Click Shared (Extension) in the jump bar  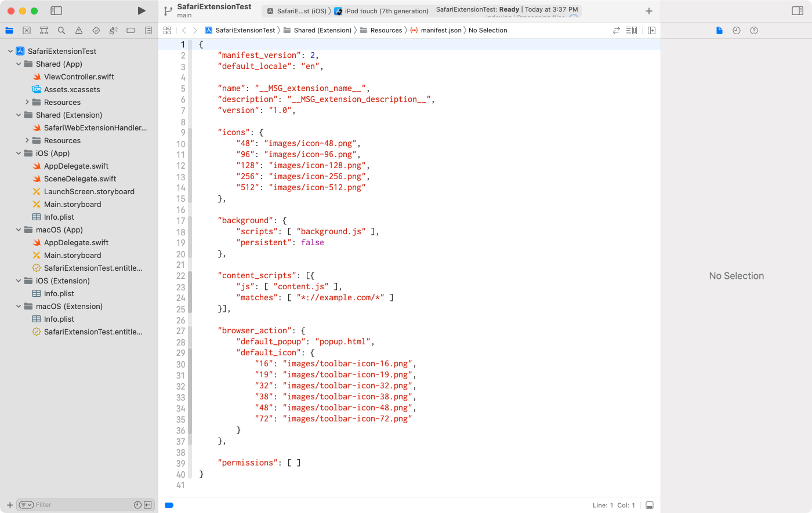(317, 30)
